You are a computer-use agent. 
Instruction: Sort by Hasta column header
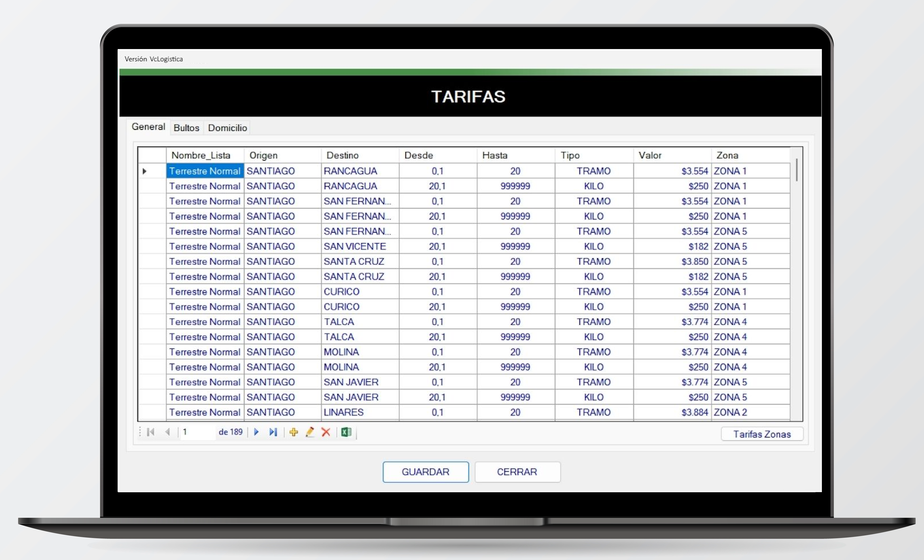pyautogui.click(x=516, y=155)
